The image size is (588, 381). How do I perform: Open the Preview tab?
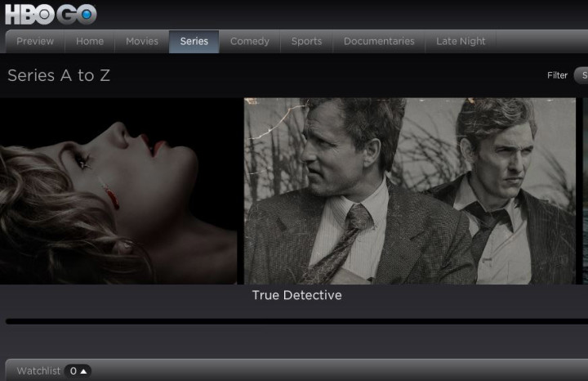35,42
